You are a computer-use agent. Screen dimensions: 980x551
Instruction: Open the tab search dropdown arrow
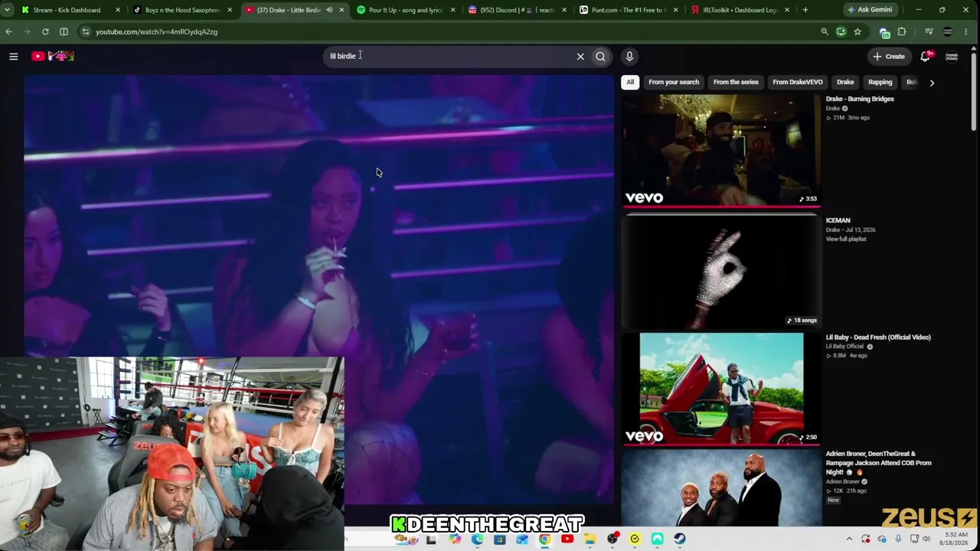point(7,10)
